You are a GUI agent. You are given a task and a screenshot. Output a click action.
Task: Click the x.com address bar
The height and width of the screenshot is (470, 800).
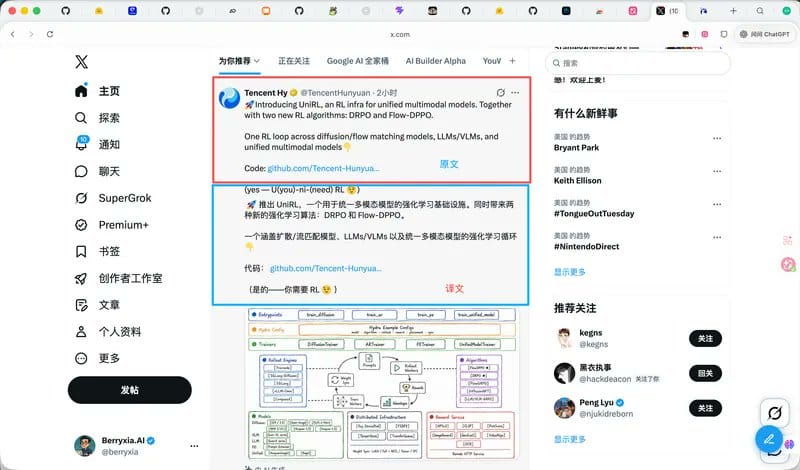400,35
